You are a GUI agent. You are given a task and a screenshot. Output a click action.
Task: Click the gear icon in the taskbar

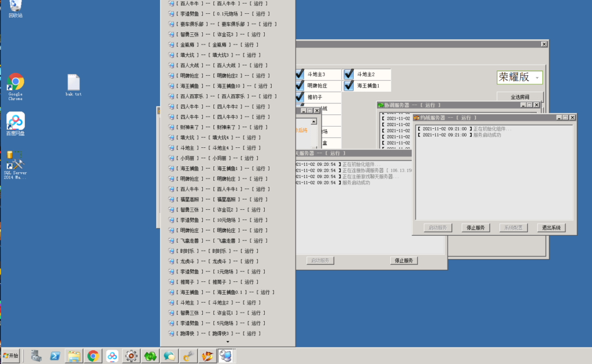point(131,356)
